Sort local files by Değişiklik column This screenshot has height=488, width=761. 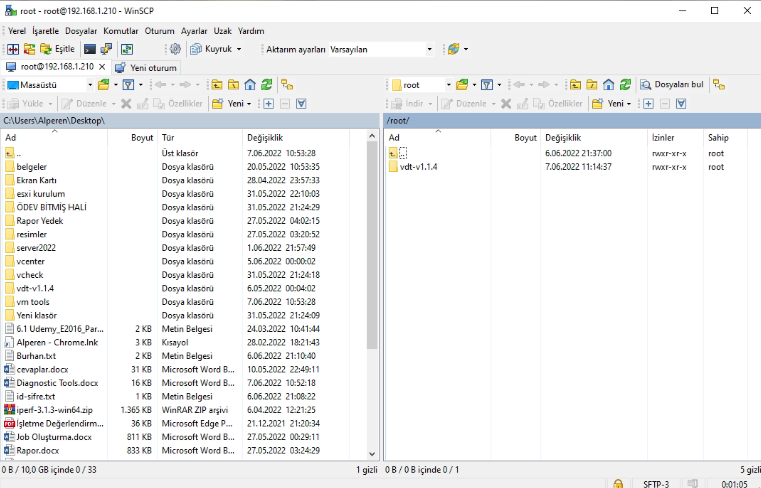coord(296,138)
